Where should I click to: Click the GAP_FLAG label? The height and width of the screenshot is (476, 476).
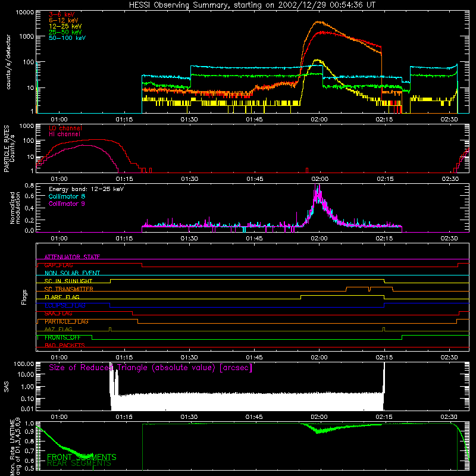(x=58, y=265)
